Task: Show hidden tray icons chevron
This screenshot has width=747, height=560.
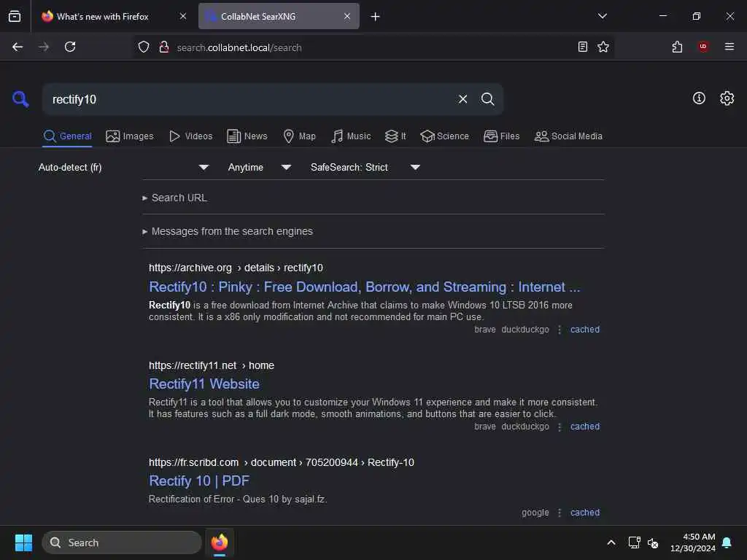Action: point(611,542)
